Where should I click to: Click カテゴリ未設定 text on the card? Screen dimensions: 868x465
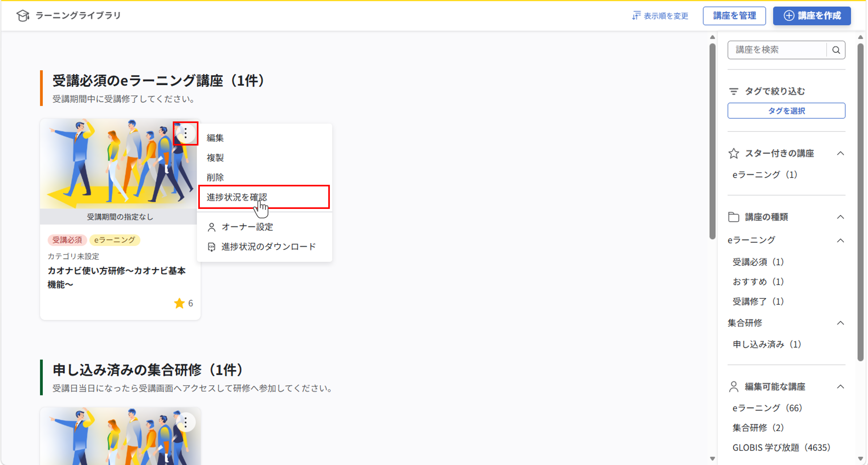[x=73, y=256]
